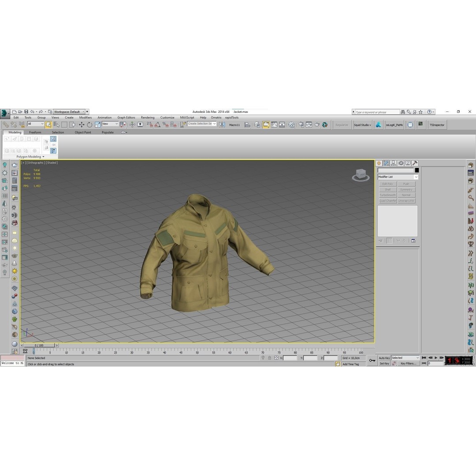Viewport: 476px width, 476px height.
Task: Expand the Polygon Modeling panel arrow
Action: [43, 156]
